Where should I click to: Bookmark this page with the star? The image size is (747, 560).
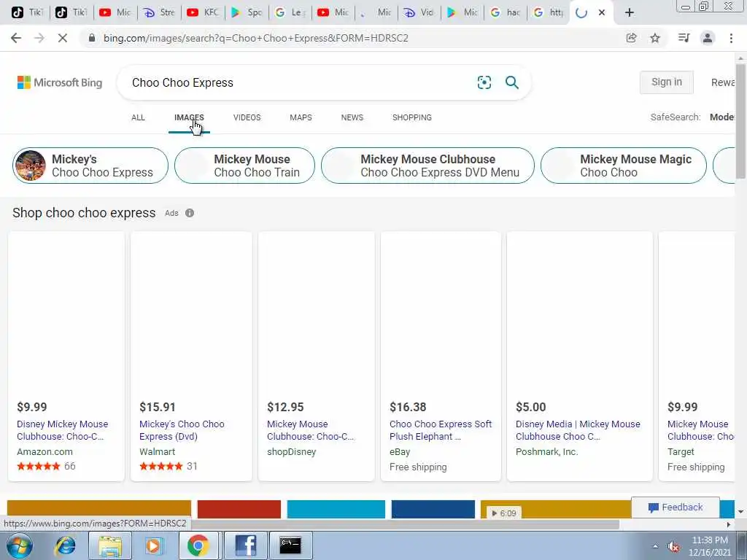655,38
